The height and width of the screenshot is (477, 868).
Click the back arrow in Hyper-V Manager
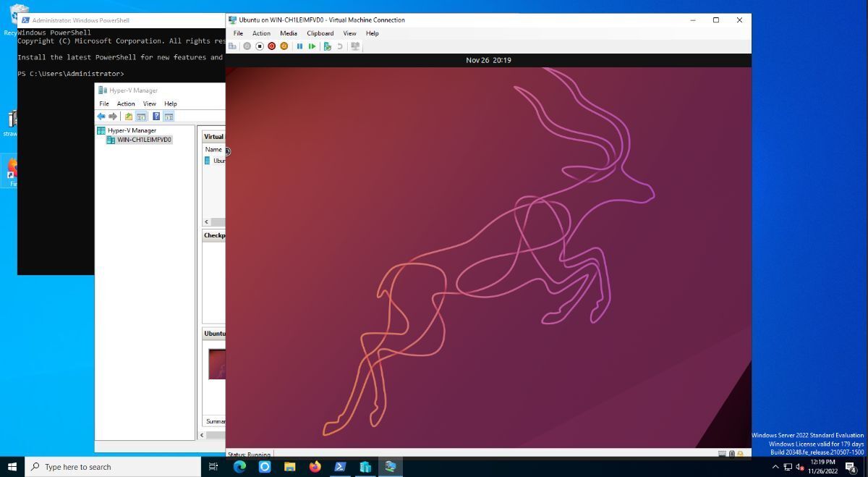point(101,117)
